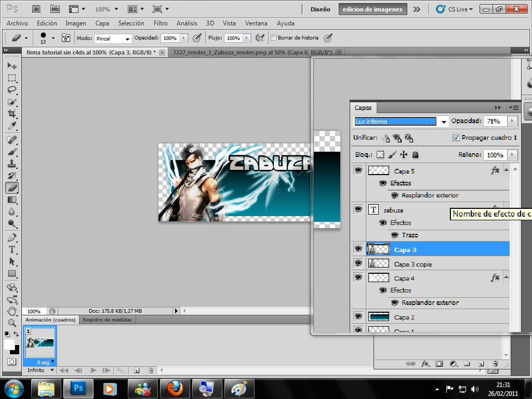Switch to Diseño workspace
Viewport: 532px width, 399px height.
point(320,9)
